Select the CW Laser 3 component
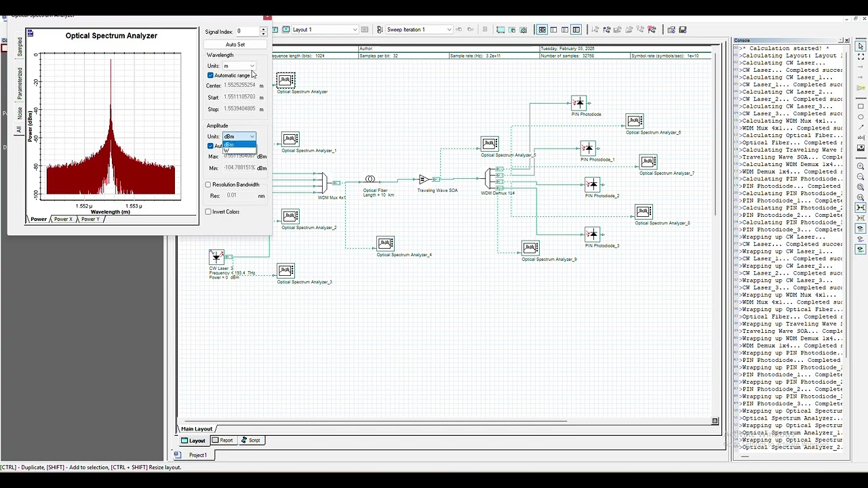 tap(217, 257)
